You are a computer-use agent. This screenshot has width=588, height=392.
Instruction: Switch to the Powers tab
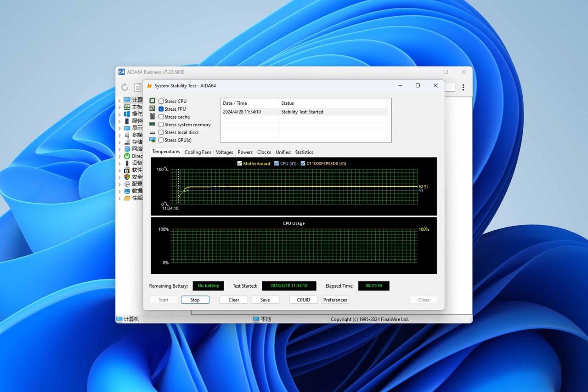tap(245, 152)
